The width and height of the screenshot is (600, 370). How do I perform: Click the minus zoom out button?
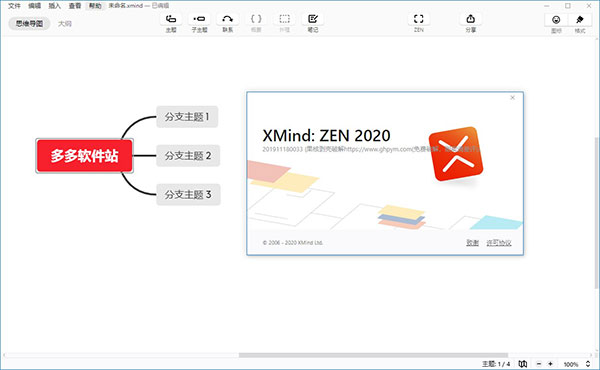(x=539, y=363)
